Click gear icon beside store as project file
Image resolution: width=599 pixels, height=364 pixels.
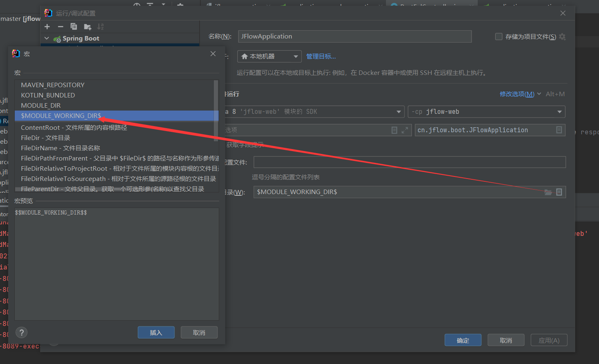(x=562, y=37)
